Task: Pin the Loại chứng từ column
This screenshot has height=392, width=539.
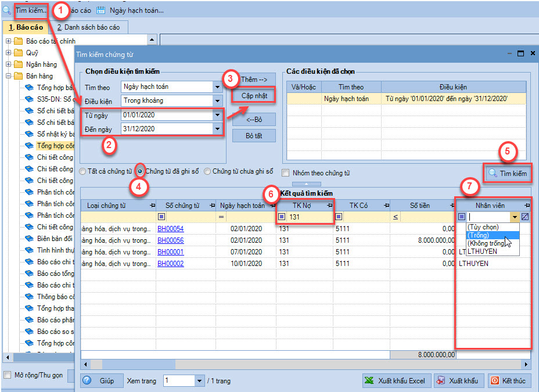Action: click(x=153, y=206)
